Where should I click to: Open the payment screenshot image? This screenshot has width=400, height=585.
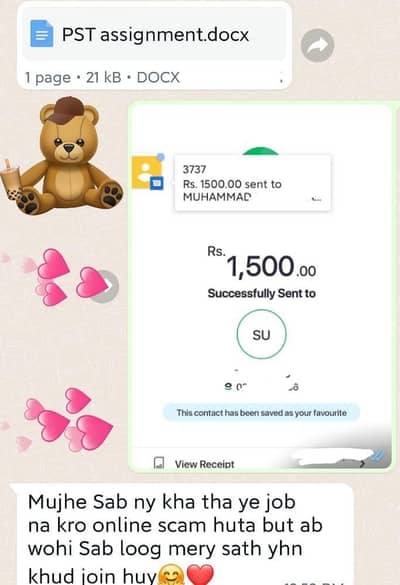[x=260, y=286]
